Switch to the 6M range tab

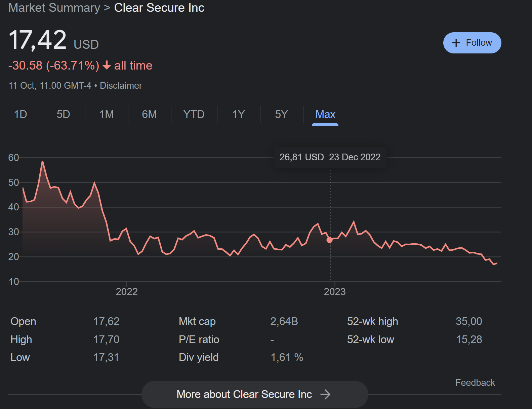(x=149, y=114)
